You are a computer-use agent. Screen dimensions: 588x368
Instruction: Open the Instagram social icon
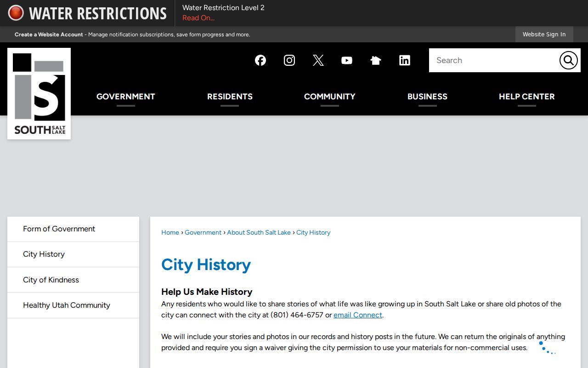289,60
